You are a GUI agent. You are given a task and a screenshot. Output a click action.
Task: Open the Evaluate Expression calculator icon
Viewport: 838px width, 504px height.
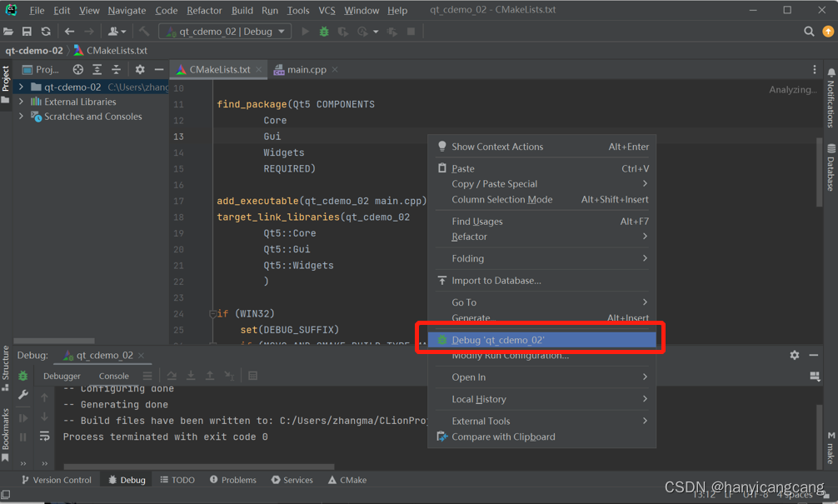point(253,377)
